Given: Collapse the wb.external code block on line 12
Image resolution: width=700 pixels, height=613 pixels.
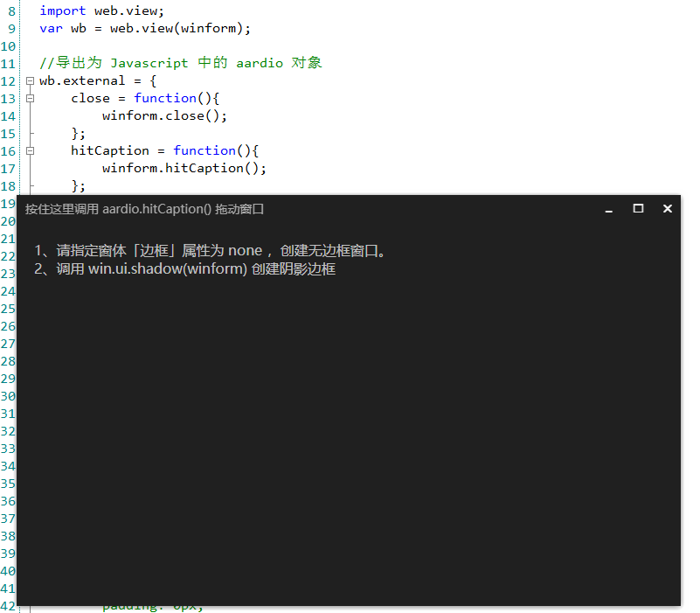Looking at the screenshot, I should pyautogui.click(x=29, y=80).
